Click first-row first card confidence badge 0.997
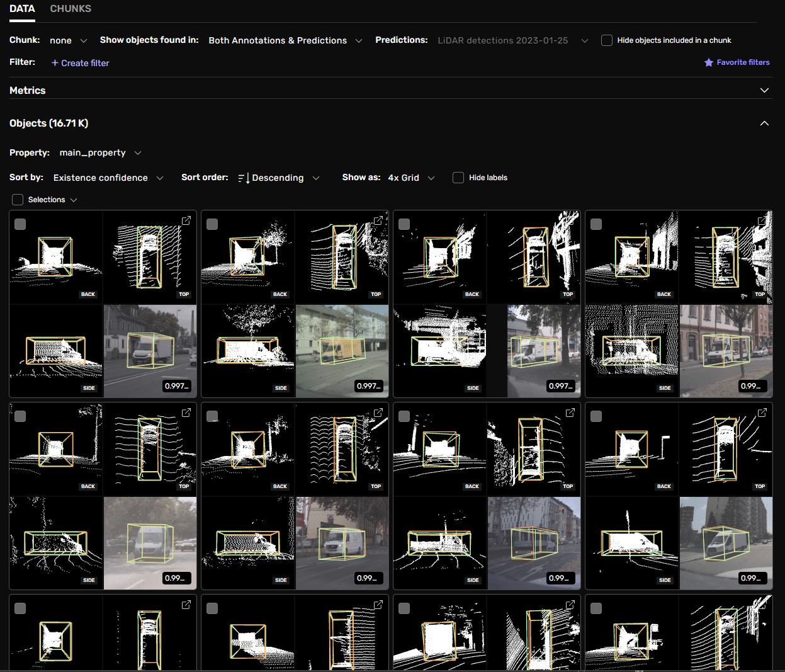Screen dimensions: 785x672 pyautogui.click(x=177, y=385)
